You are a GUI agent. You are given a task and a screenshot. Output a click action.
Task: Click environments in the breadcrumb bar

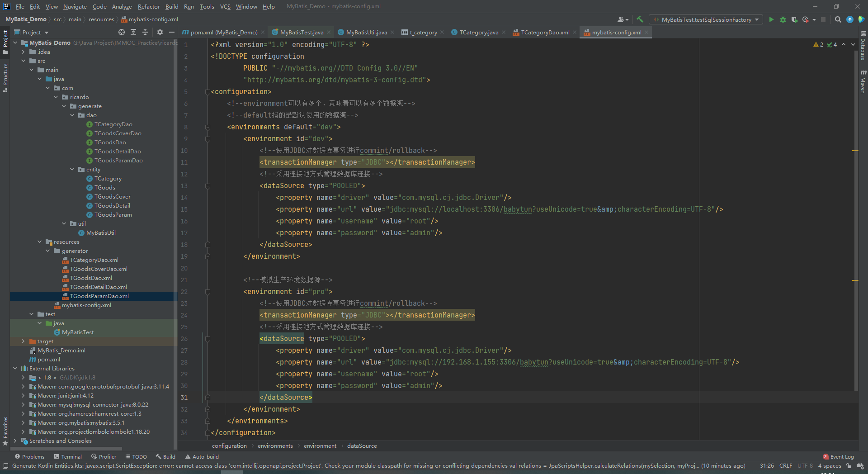click(275, 446)
